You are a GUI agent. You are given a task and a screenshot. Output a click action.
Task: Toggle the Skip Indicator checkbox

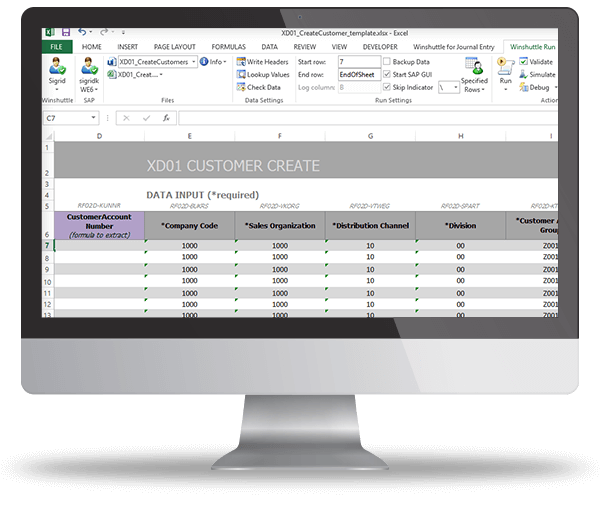point(386,87)
